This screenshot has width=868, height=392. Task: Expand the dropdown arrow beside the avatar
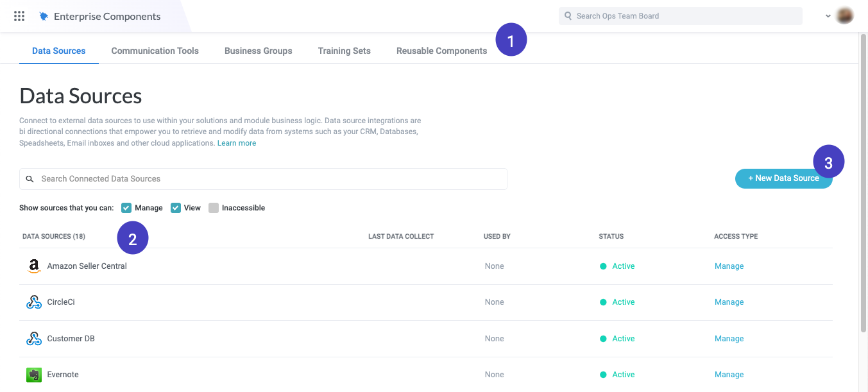[x=828, y=17]
